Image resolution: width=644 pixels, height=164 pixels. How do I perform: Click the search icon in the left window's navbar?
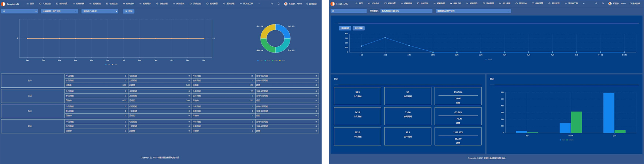(x=272, y=4)
